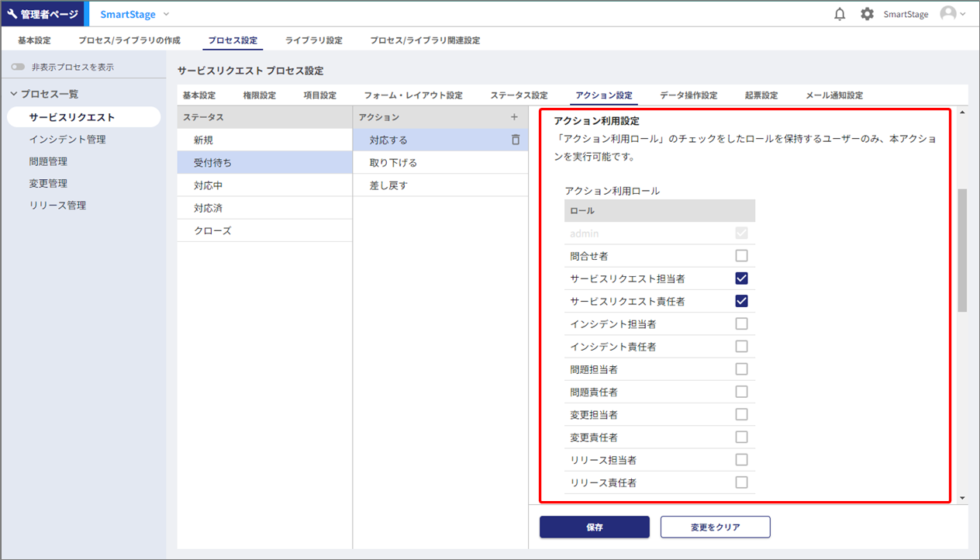Switch to the ステータス設定 tab
The image size is (980, 560).
pyautogui.click(x=519, y=95)
